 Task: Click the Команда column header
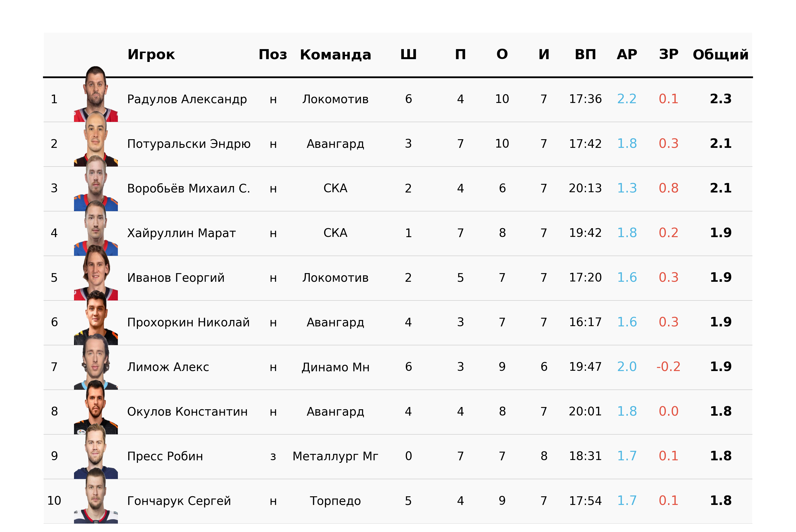(335, 54)
